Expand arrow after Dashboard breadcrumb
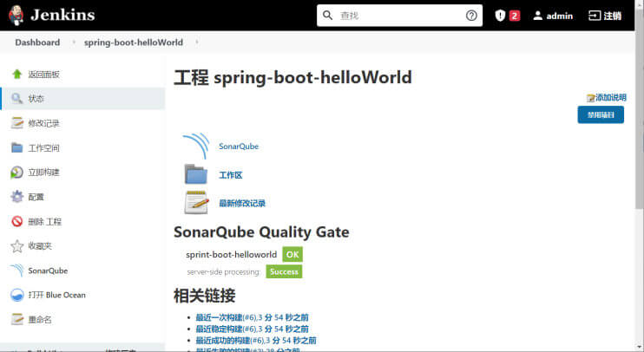Screen dimensions: 644x352 [74, 42]
